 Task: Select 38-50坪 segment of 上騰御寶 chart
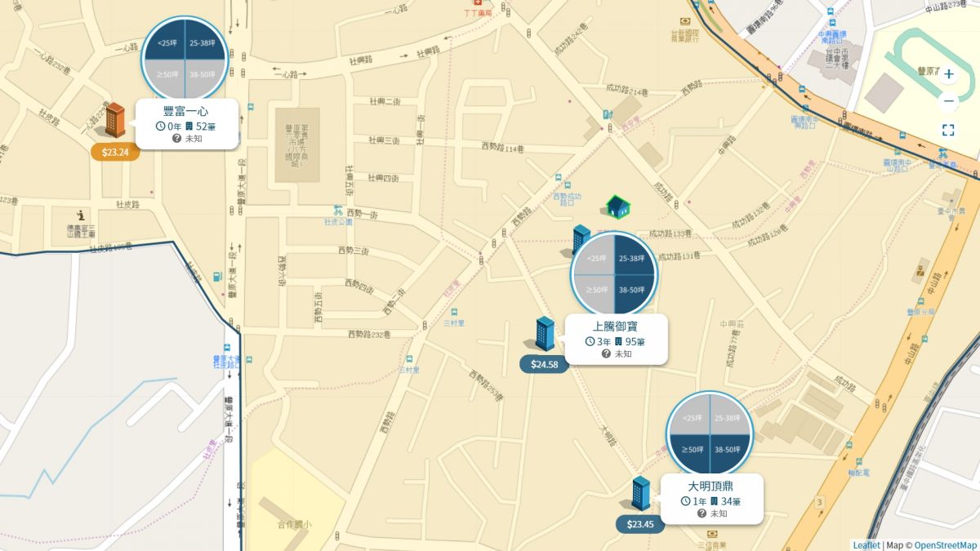634,290
